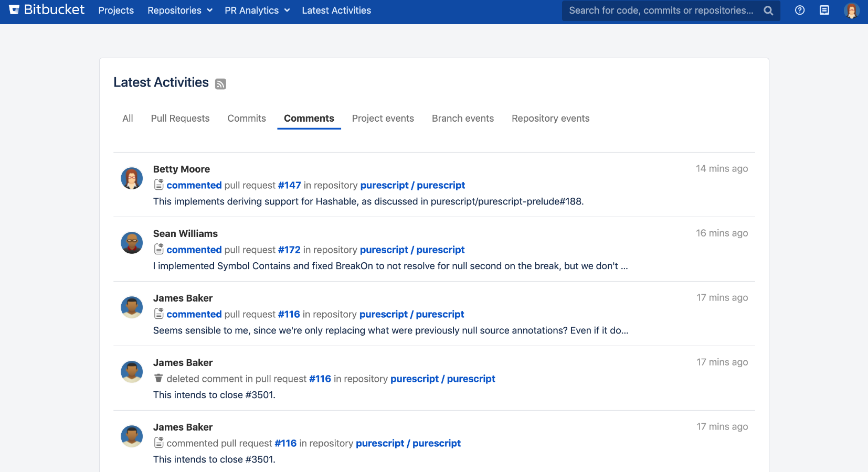
Task: Open the RSS feed icon beside Latest Activities
Action: (220, 84)
